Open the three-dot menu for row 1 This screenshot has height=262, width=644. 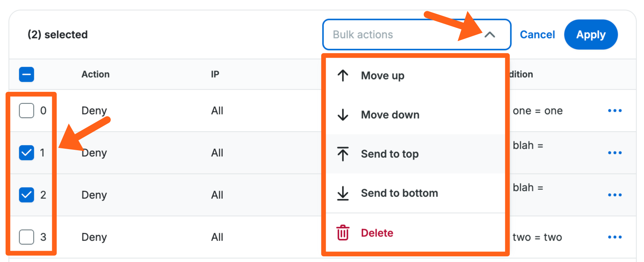pyautogui.click(x=615, y=153)
